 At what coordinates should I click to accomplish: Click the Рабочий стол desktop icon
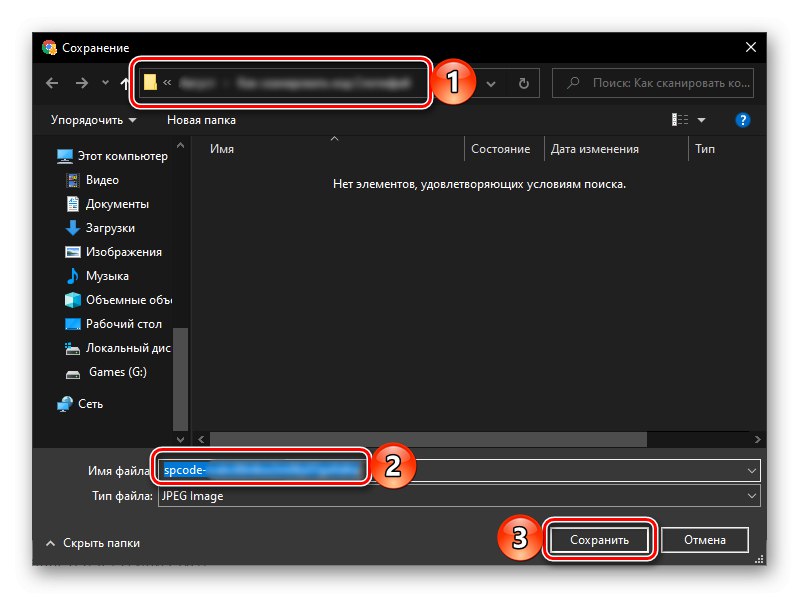[73, 324]
